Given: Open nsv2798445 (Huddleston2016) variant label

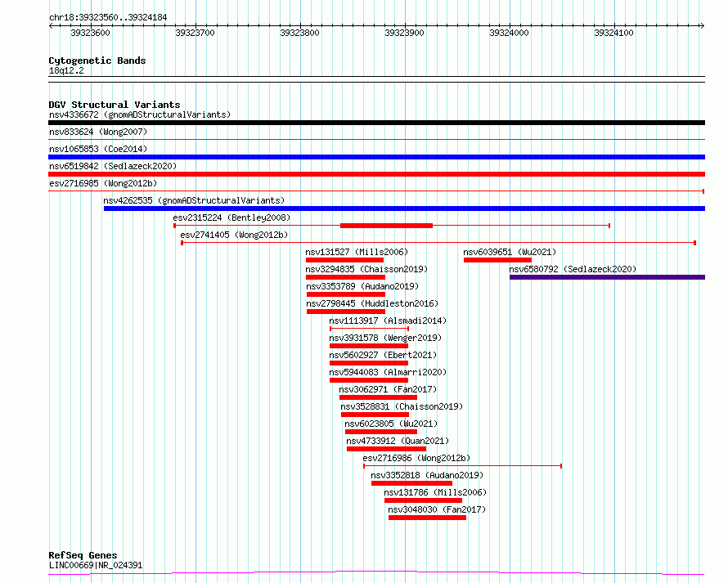Looking at the screenshot, I should tap(372, 303).
